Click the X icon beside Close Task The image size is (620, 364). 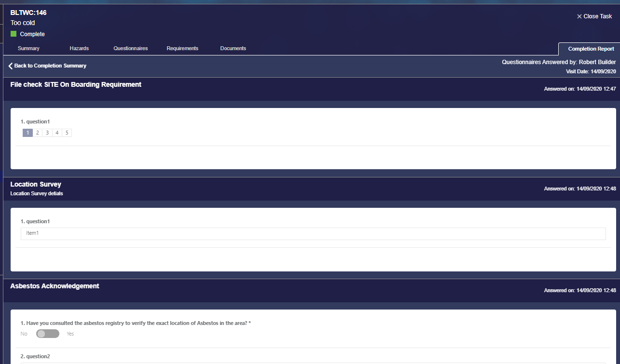point(579,16)
